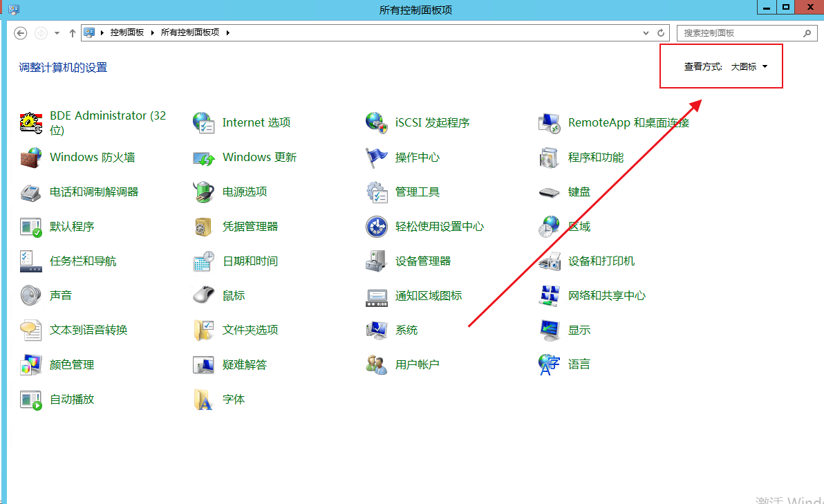Open BDE Administrator (32位) icon
Viewport: 824px width, 504px height.
(x=31, y=122)
